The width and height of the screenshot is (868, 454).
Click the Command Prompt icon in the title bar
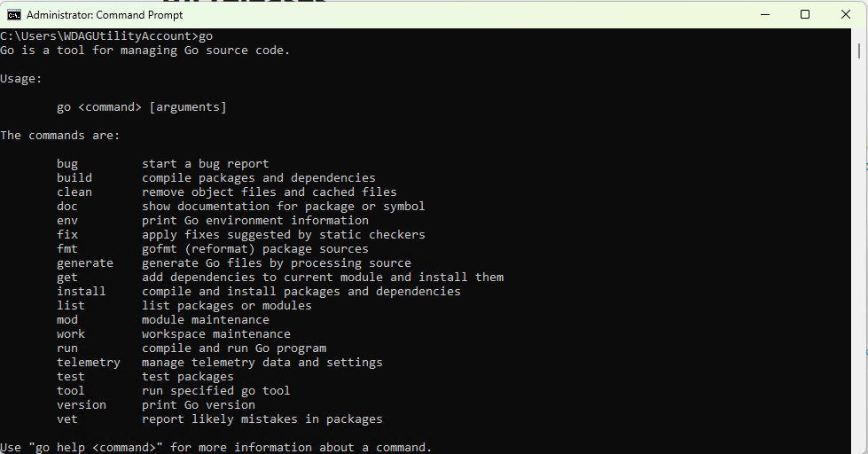(x=14, y=15)
